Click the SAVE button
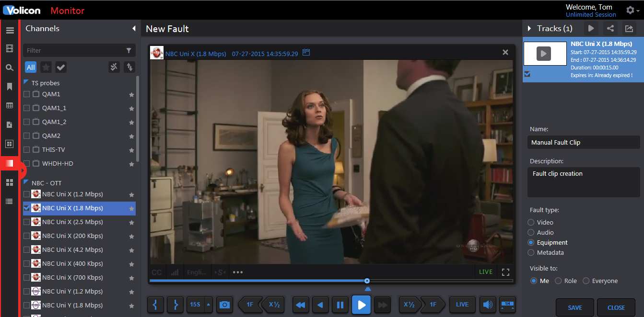 (x=575, y=307)
